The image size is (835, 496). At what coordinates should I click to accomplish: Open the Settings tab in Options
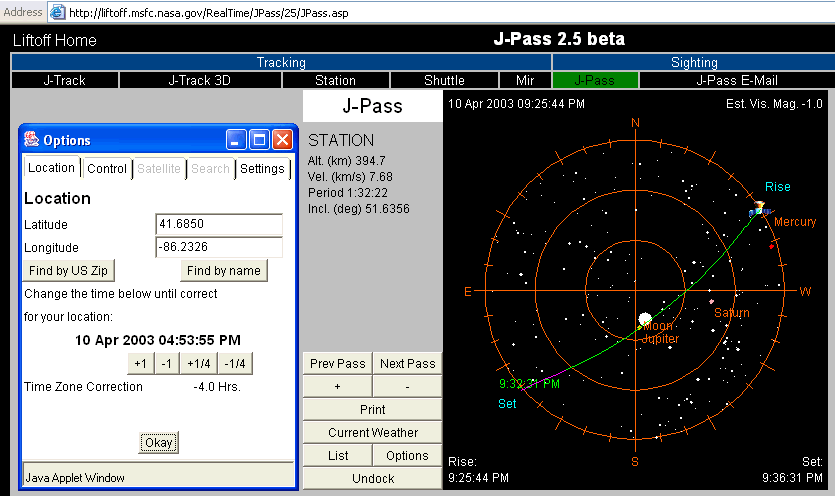click(x=262, y=169)
